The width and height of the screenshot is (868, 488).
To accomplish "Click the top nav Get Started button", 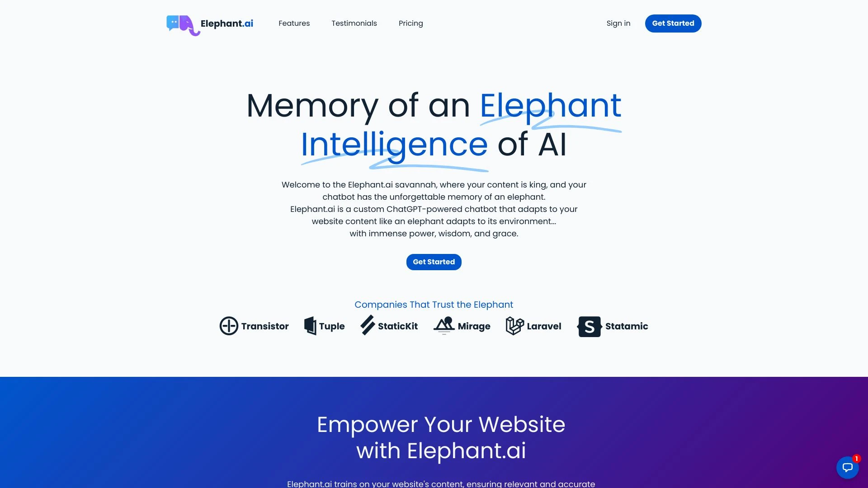I will pos(673,23).
